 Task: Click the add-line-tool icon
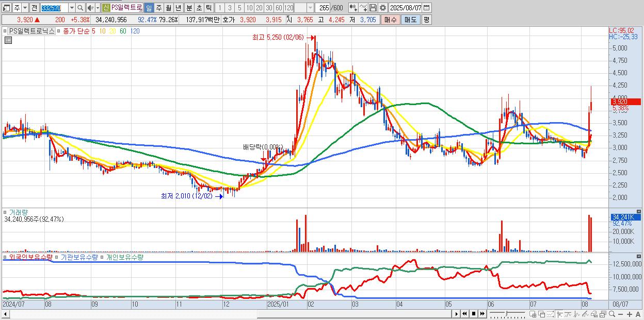363,8
